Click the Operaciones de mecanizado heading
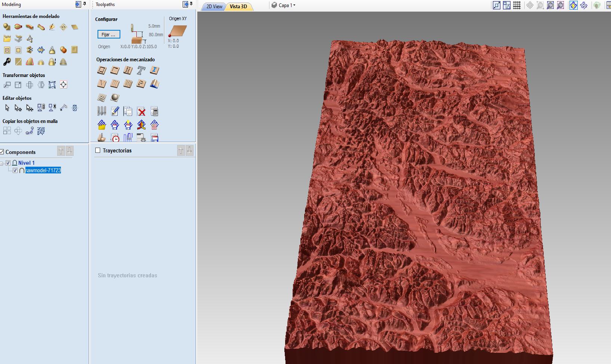 (x=126, y=59)
